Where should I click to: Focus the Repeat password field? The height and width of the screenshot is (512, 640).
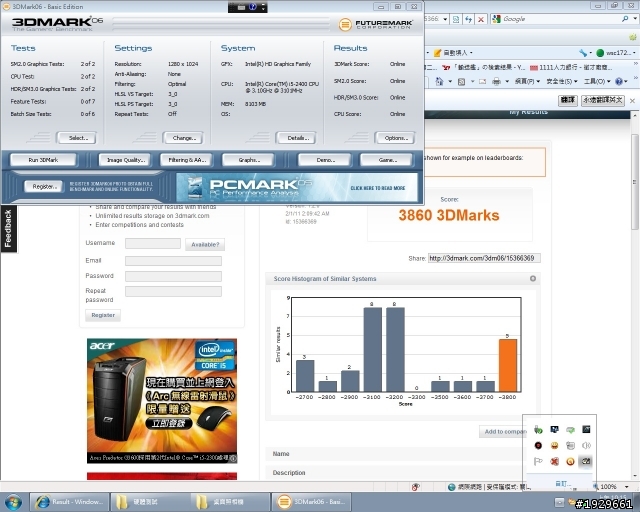coord(173,292)
